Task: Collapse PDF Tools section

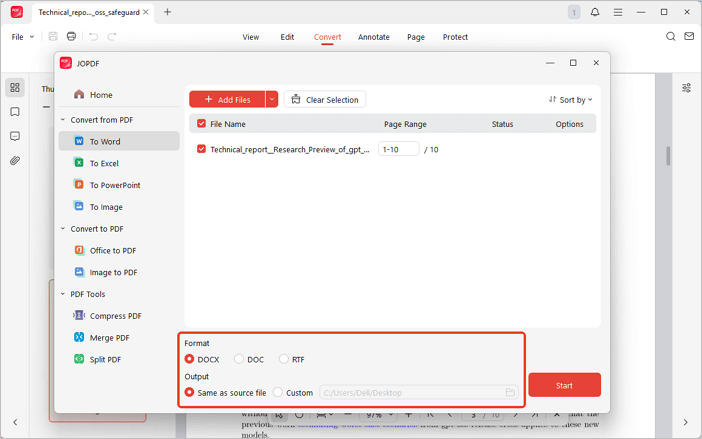Action: coord(63,294)
